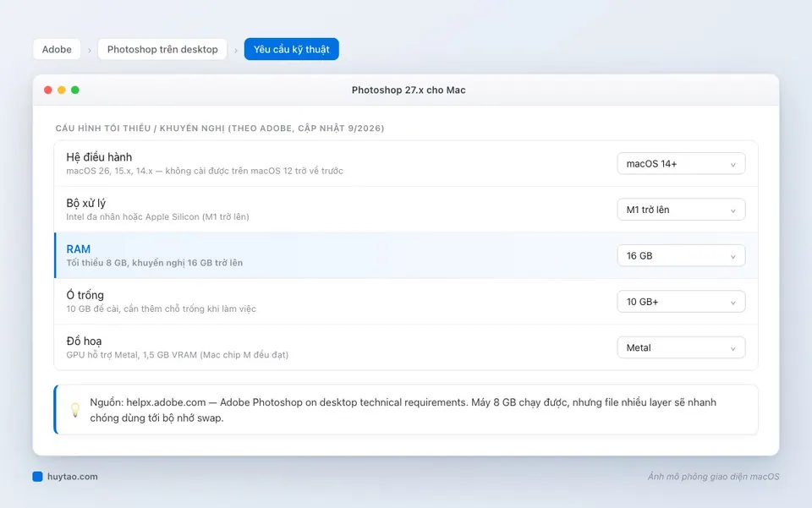The width and height of the screenshot is (812, 508).
Task: Click text '10 GB để cài, cần thêm chỗ trống'
Action: [x=161, y=309]
